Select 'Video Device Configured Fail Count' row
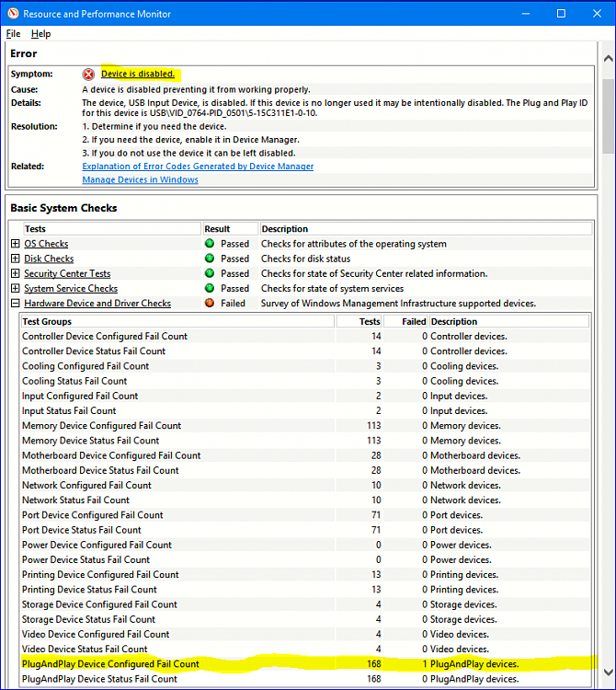This screenshot has width=616, height=690. [305, 634]
